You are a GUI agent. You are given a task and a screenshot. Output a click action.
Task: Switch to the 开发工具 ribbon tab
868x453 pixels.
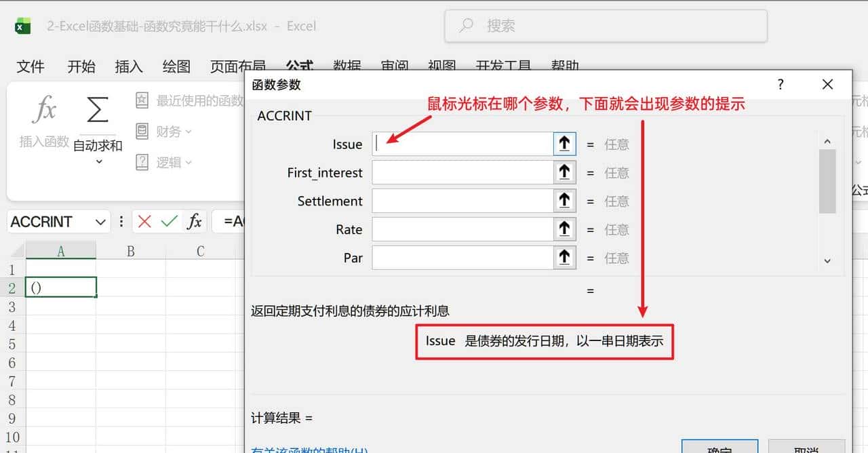pyautogui.click(x=504, y=66)
